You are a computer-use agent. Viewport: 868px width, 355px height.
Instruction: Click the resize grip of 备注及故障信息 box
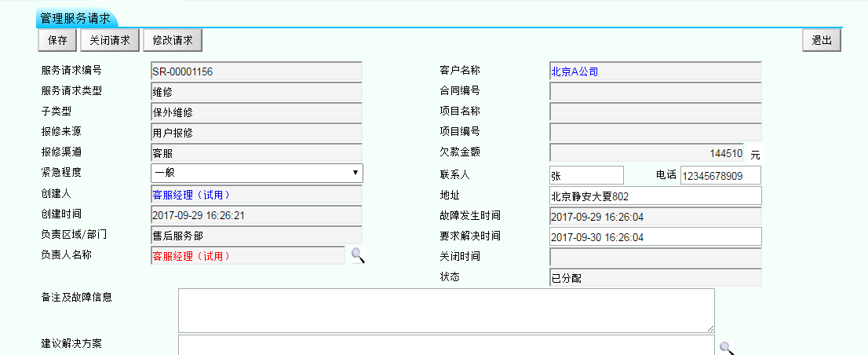tap(710, 328)
